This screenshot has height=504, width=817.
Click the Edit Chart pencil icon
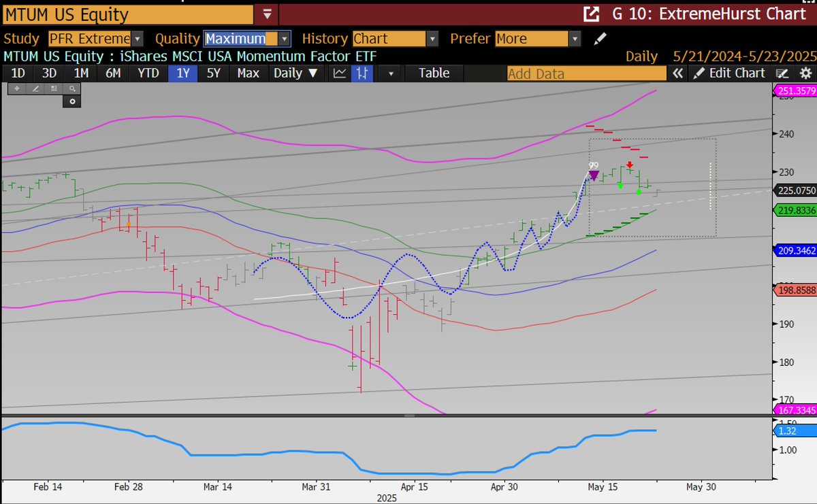[699, 73]
